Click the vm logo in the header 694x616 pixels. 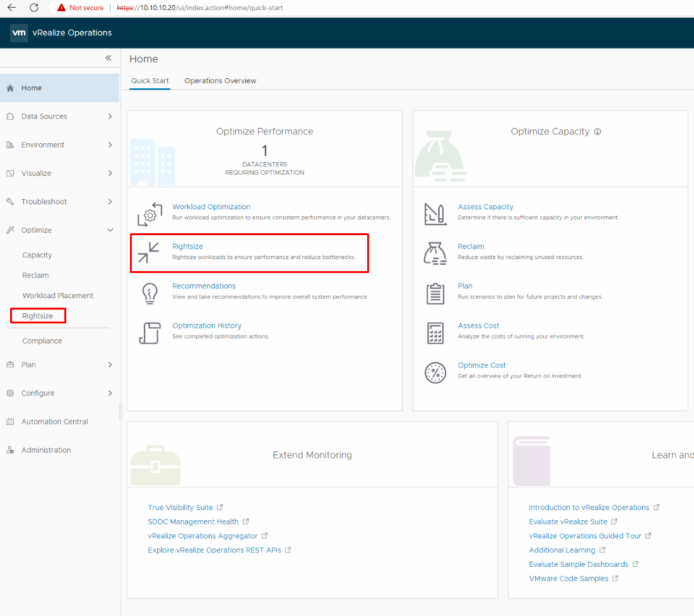[19, 32]
